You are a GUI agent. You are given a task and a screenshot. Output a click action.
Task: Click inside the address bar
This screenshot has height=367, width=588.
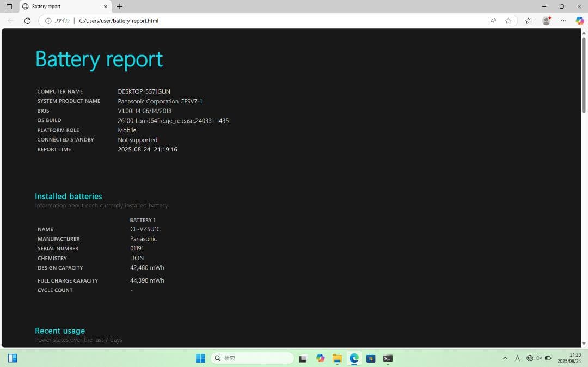coord(218,20)
